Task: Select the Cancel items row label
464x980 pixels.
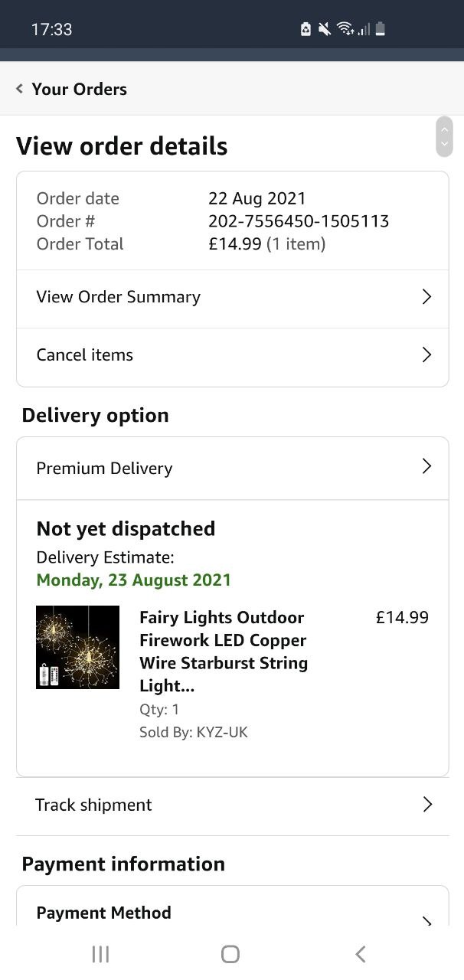Action: click(85, 355)
